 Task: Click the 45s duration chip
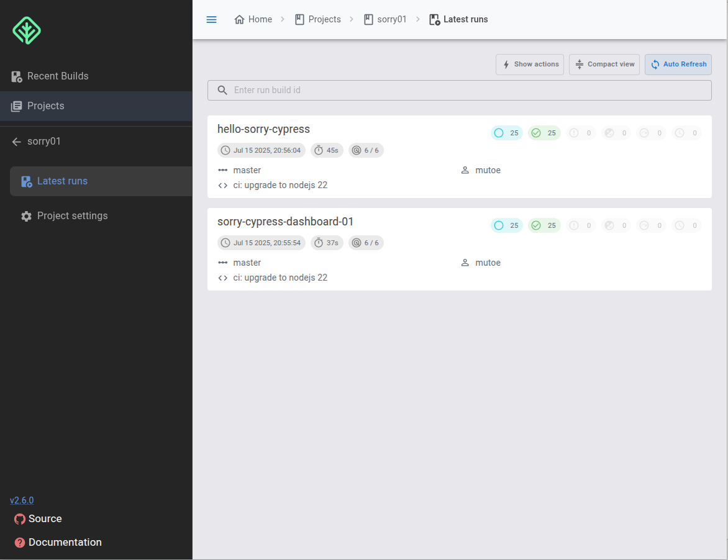click(x=327, y=150)
